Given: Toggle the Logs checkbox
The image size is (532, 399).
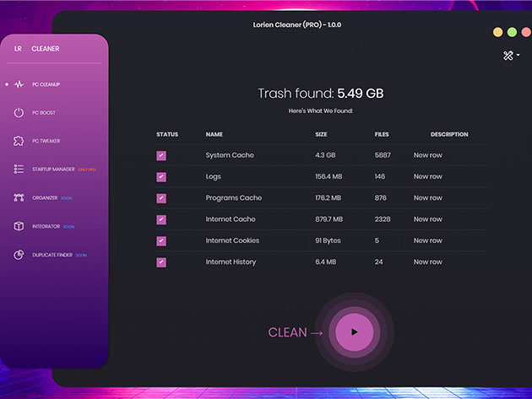Looking at the screenshot, I should coord(161,177).
